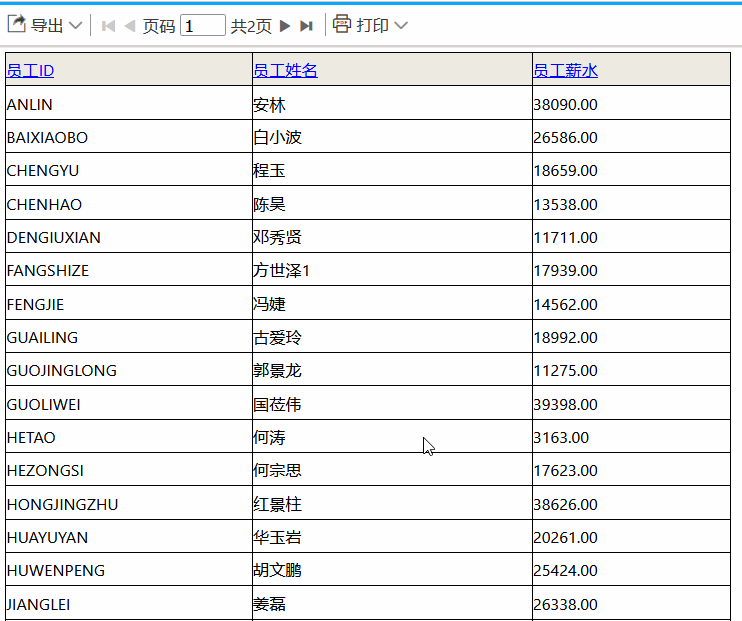
Task: Click name cell 安林
Action: tap(392, 103)
